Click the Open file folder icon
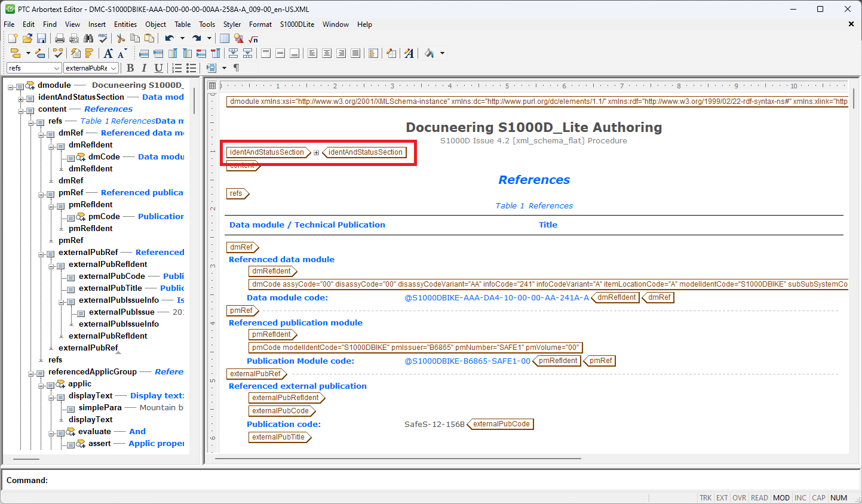The image size is (862, 504). (x=27, y=38)
